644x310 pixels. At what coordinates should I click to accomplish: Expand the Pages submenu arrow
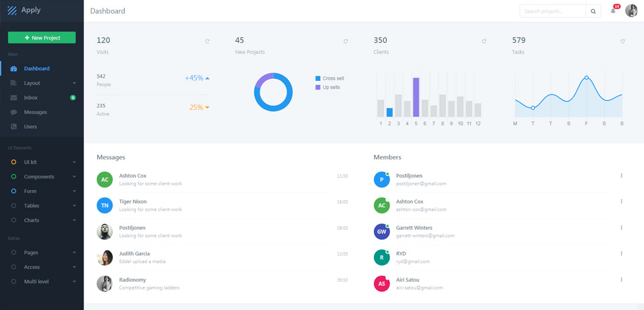click(x=74, y=253)
